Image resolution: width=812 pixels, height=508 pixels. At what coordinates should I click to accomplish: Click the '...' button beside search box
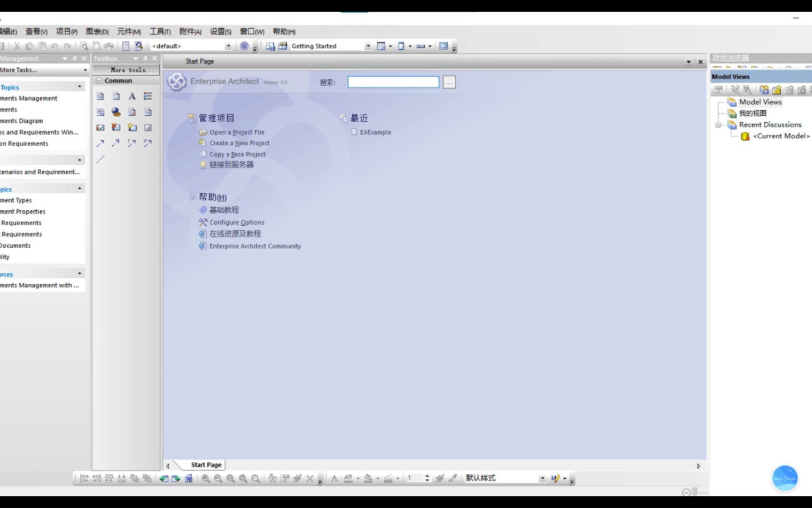449,82
